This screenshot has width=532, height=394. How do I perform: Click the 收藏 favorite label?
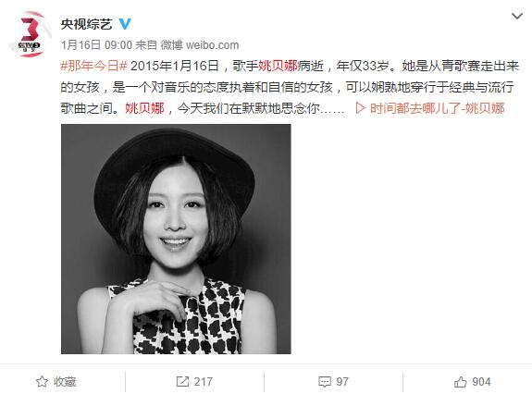65,382
